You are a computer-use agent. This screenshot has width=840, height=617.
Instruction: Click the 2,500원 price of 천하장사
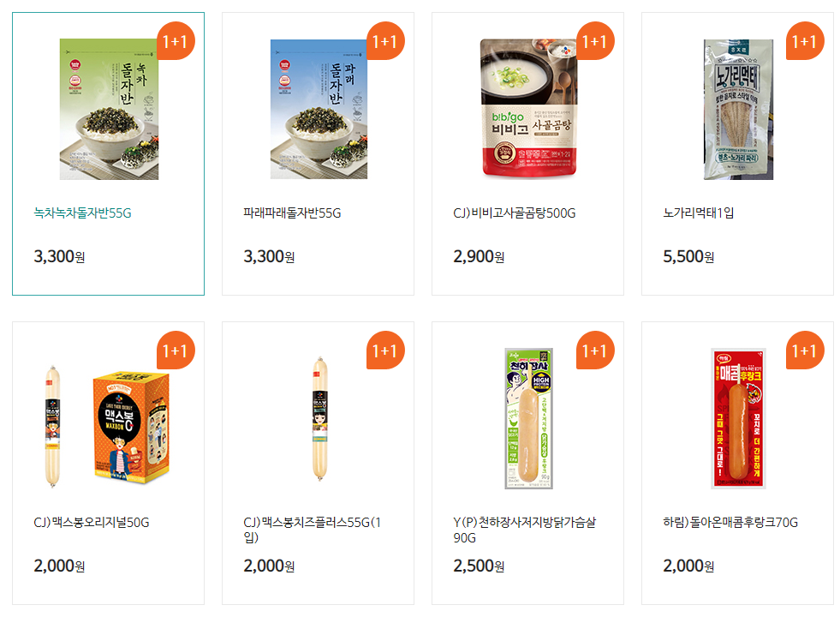pyautogui.click(x=479, y=566)
